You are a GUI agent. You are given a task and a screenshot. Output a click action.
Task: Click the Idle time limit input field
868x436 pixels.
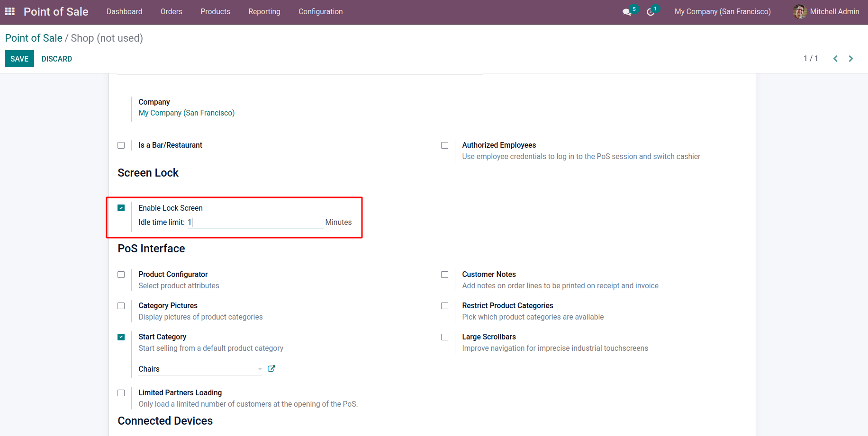[255, 222]
